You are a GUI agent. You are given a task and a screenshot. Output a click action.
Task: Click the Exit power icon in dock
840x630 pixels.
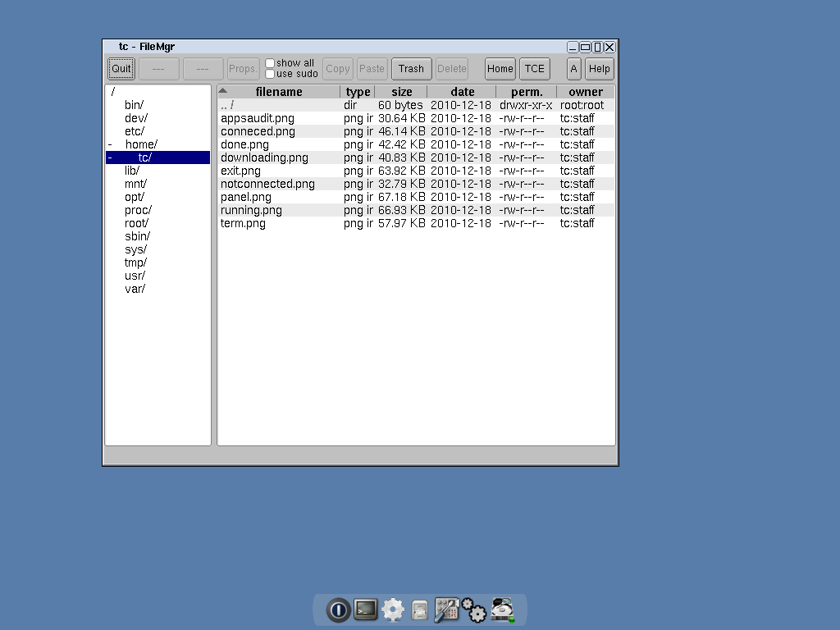pyautogui.click(x=338, y=609)
